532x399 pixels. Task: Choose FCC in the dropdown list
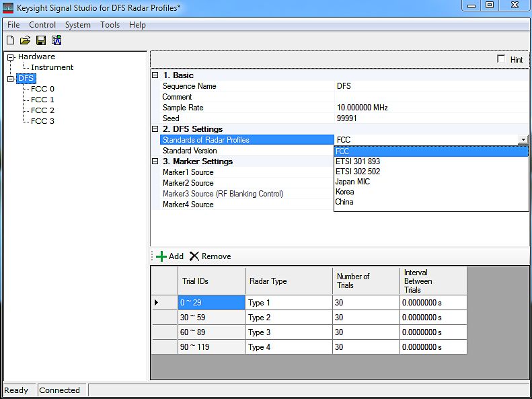(x=431, y=151)
